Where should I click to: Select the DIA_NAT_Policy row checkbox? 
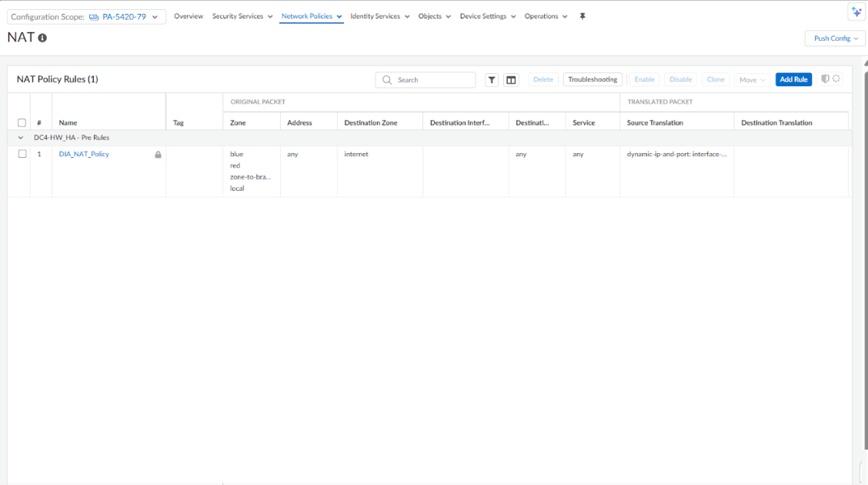coord(22,154)
